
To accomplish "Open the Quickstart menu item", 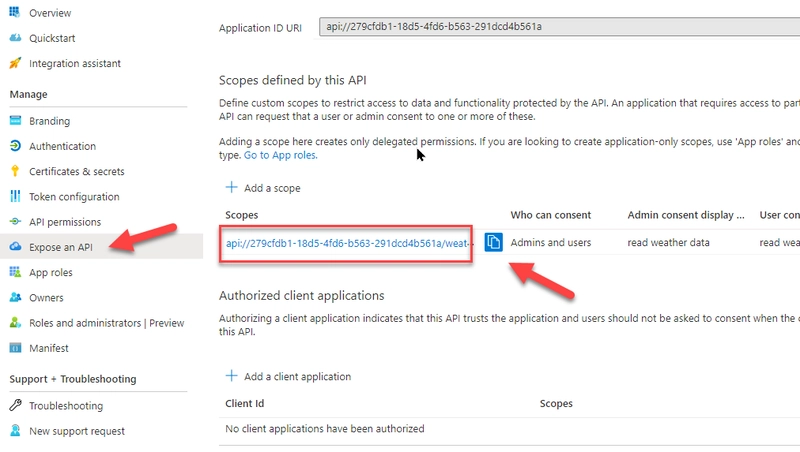I will (x=52, y=38).
